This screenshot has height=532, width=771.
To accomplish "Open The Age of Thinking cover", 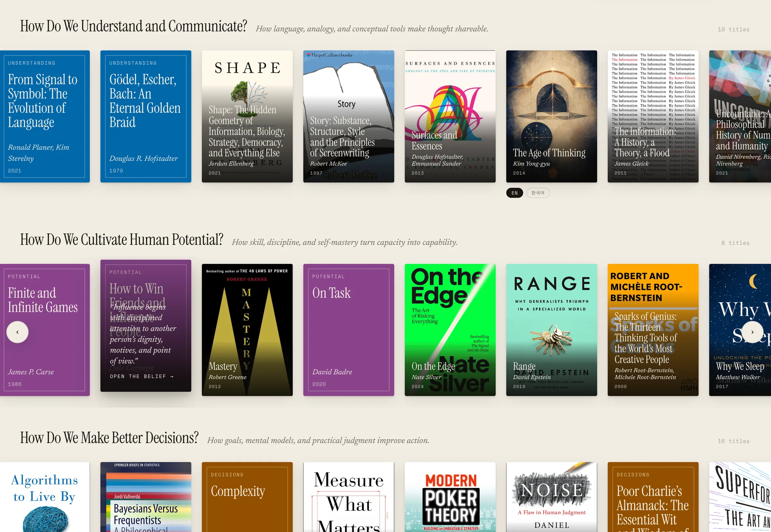I will (x=551, y=116).
